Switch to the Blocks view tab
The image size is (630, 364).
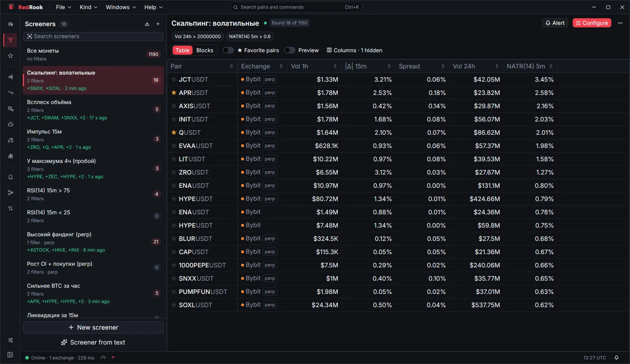click(205, 50)
